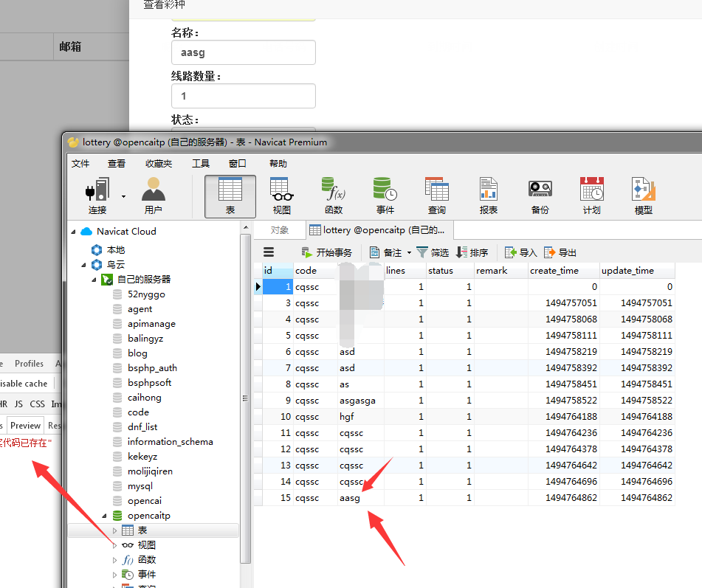Select the 52nyggo database

[146, 294]
